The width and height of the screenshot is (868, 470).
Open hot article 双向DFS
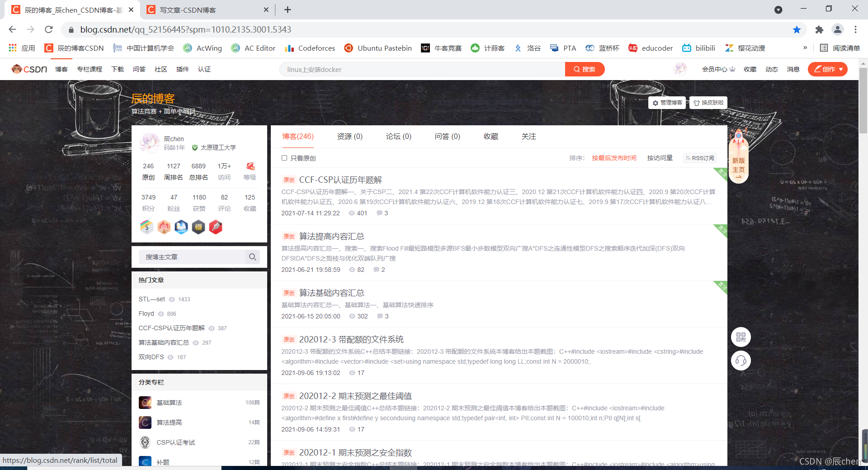(151, 357)
